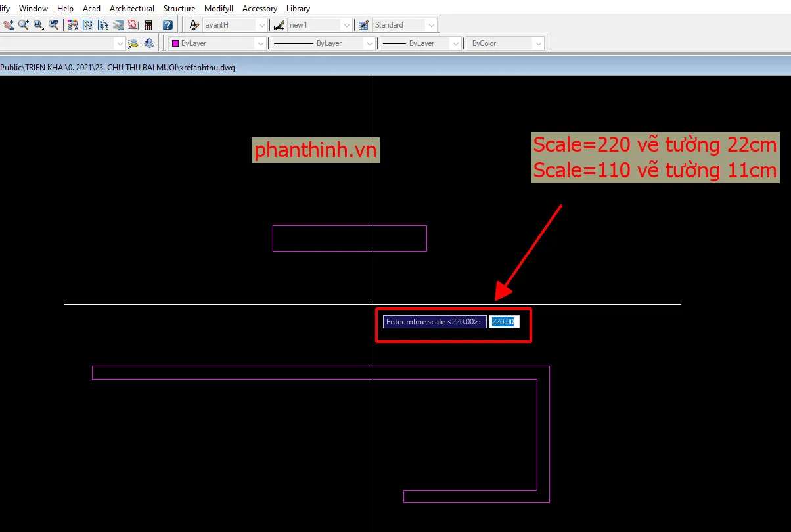
Task: Open the layer list dropdown arrow
Action: pyautogui.click(x=120, y=43)
